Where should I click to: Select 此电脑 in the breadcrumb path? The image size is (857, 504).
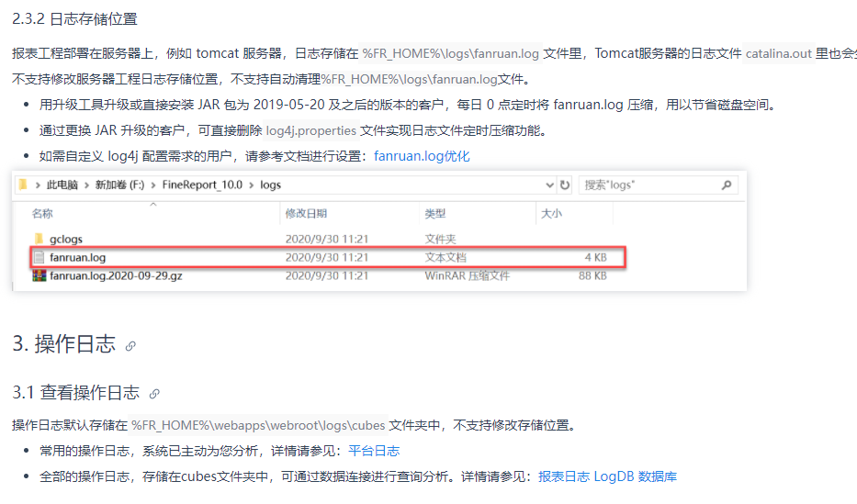[62, 185]
